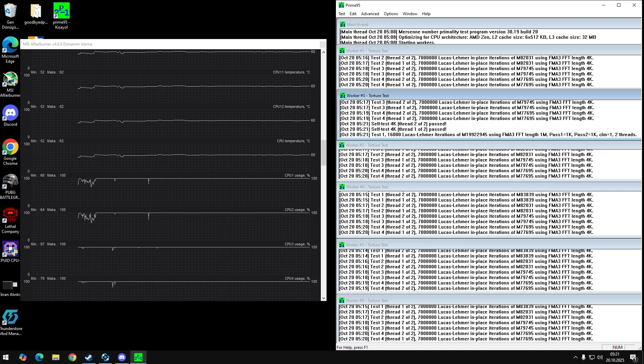Launch the prime95 shortcut on desktop
Viewport: 644px width, 364px height.
coord(61,16)
